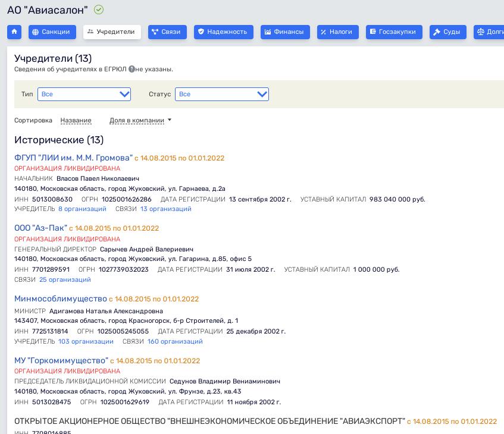Click the АВИАЭКСПОРТ organization name
This screenshot has height=434, width=504.
coord(209,421)
